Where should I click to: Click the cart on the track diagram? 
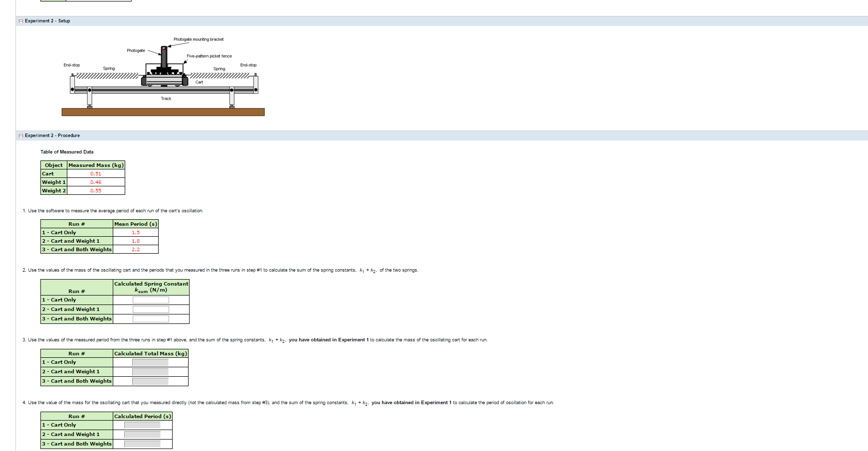tap(164, 80)
